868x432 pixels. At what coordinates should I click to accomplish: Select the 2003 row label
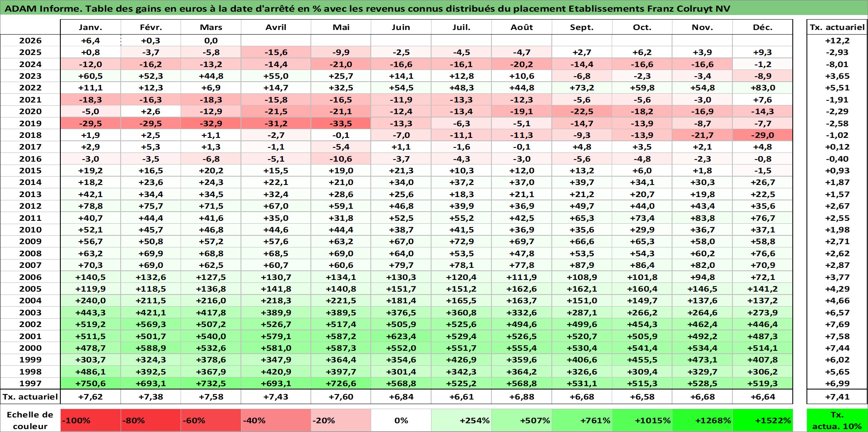(x=30, y=312)
